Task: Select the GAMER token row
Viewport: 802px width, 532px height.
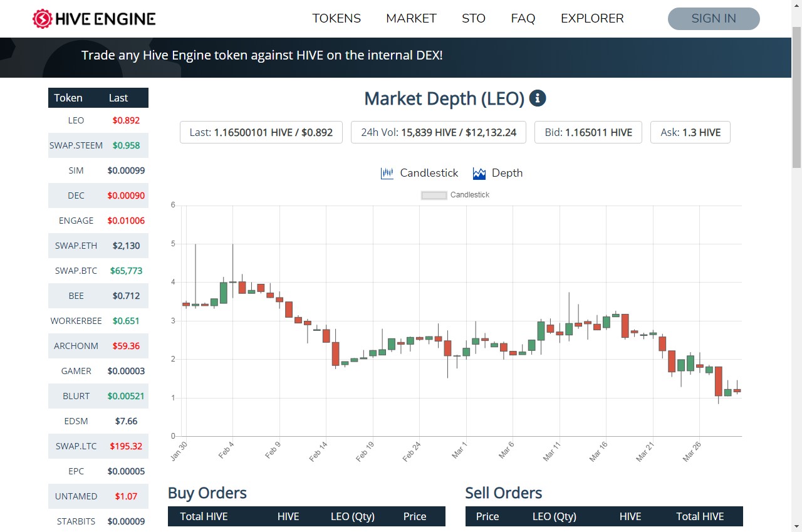Action: coord(98,371)
